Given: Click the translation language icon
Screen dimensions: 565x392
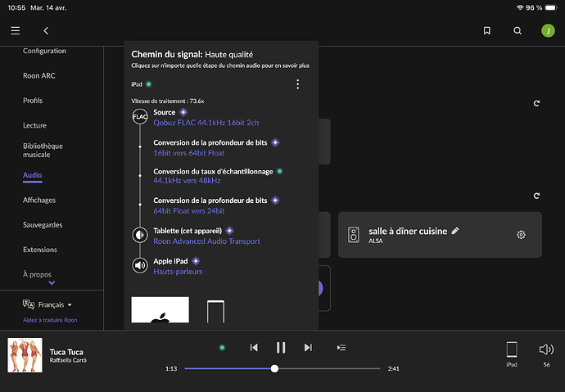Looking at the screenshot, I should pos(29,304).
